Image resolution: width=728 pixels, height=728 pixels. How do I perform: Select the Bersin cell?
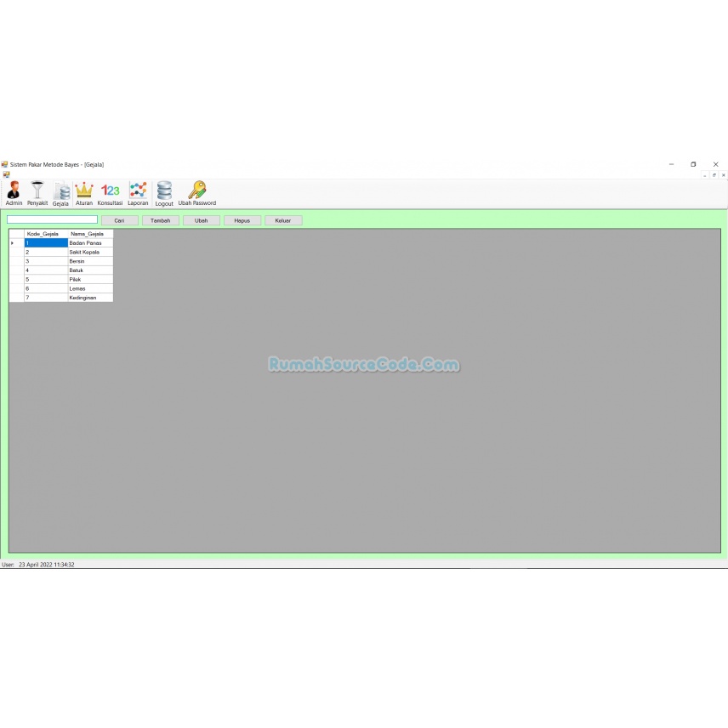click(90, 261)
